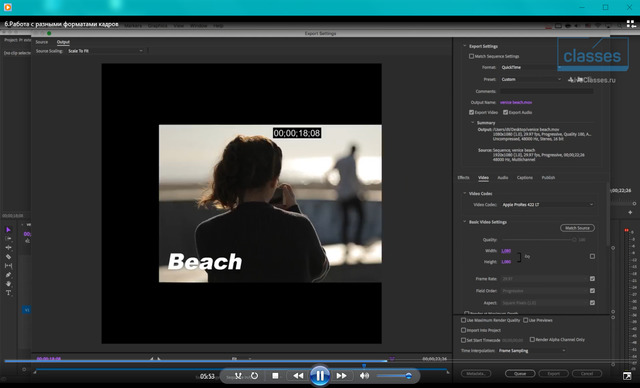Open the Video tab
Image resolution: width=640 pixels, height=388 pixels.
[x=483, y=177]
